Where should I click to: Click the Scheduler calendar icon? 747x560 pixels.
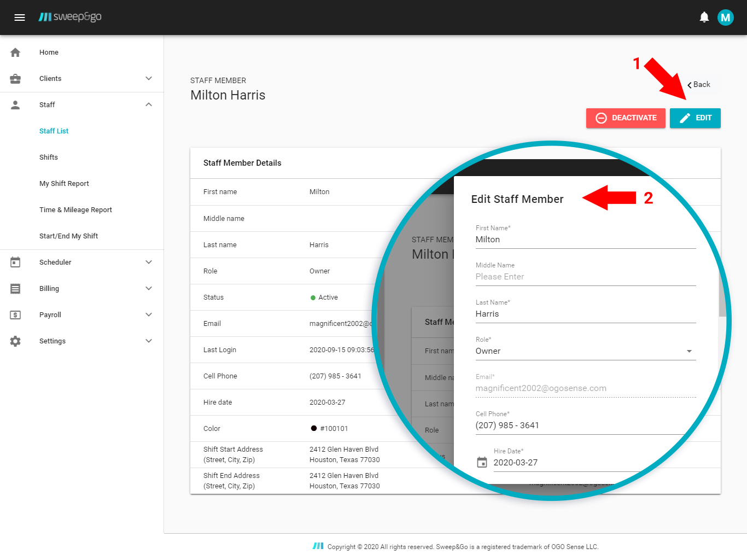pyautogui.click(x=15, y=262)
